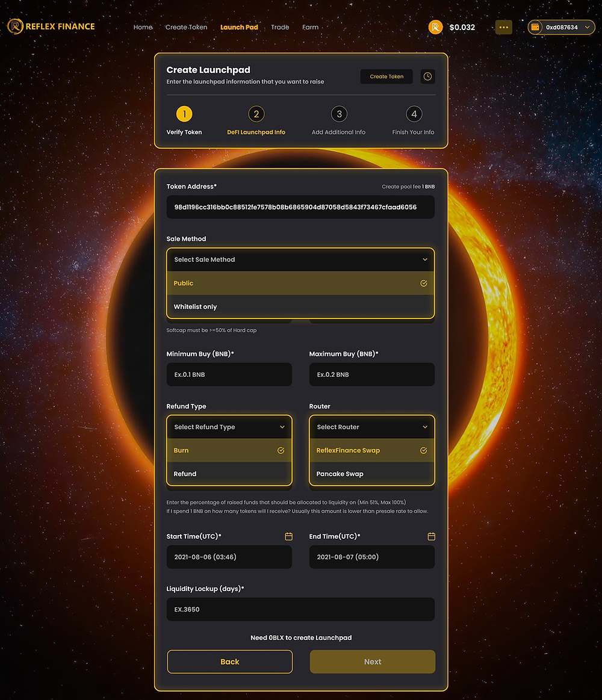Click the Minimum Buy (BNB) field
Image resolution: width=602 pixels, height=700 pixels.
click(x=229, y=374)
